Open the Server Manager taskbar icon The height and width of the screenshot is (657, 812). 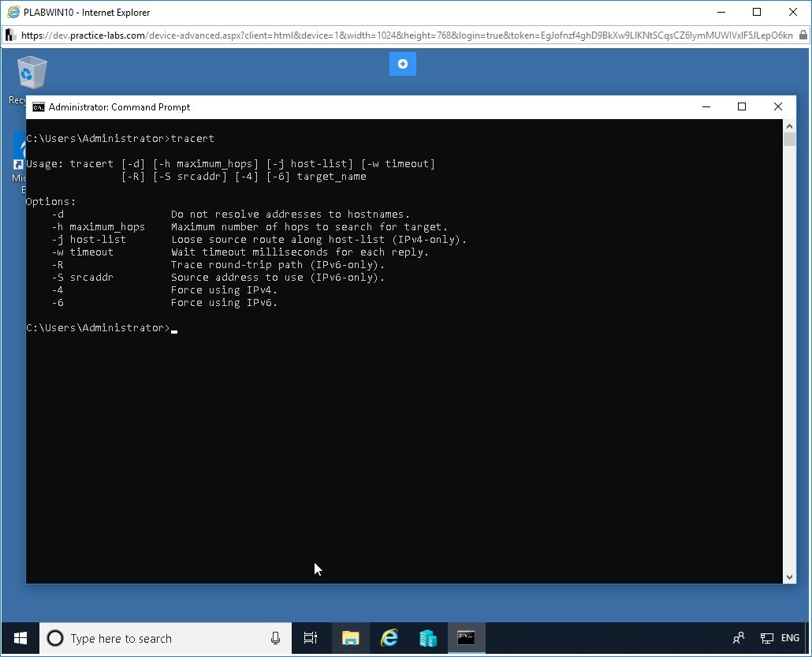pyautogui.click(x=428, y=638)
